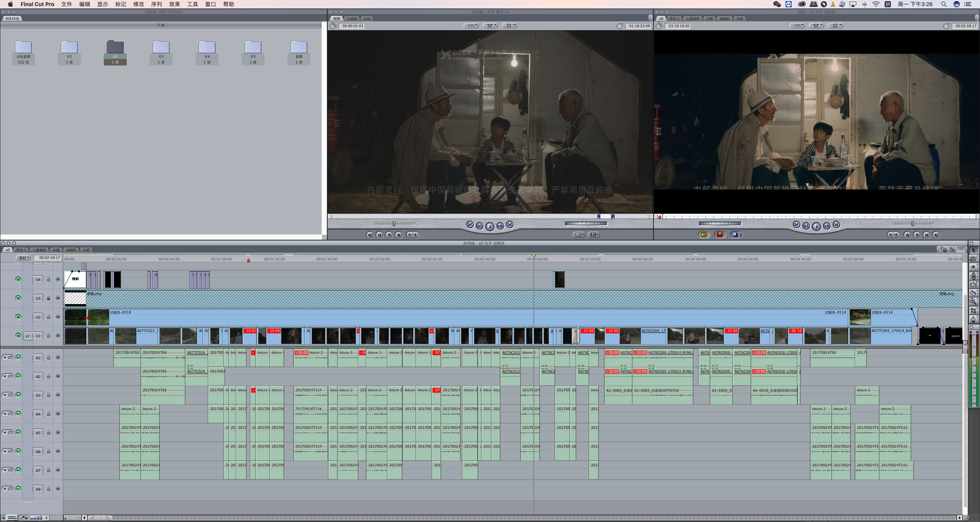Select the arrow Selection tool
This screenshot has height=522, width=980.
click(x=973, y=250)
